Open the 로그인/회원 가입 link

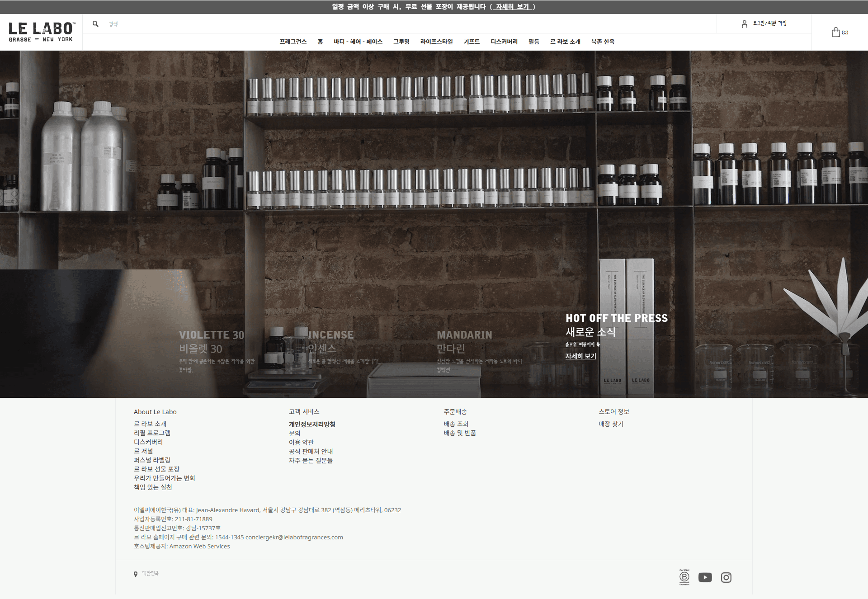point(769,24)
